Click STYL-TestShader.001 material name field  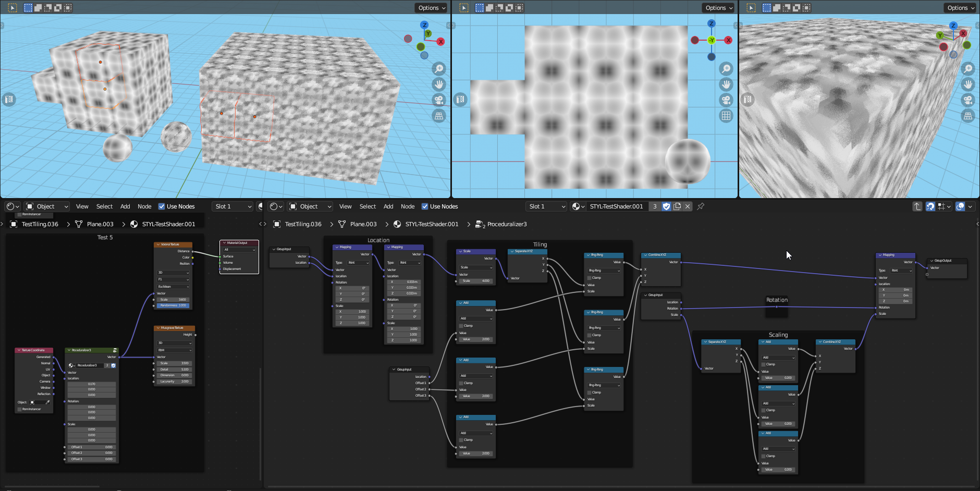pyautogui.click(x=618, y=206)
